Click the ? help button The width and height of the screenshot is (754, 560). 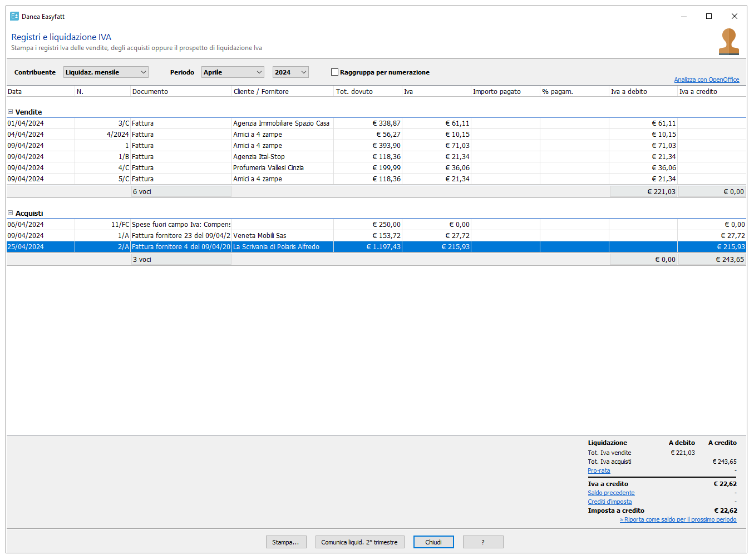click(483, 542)
